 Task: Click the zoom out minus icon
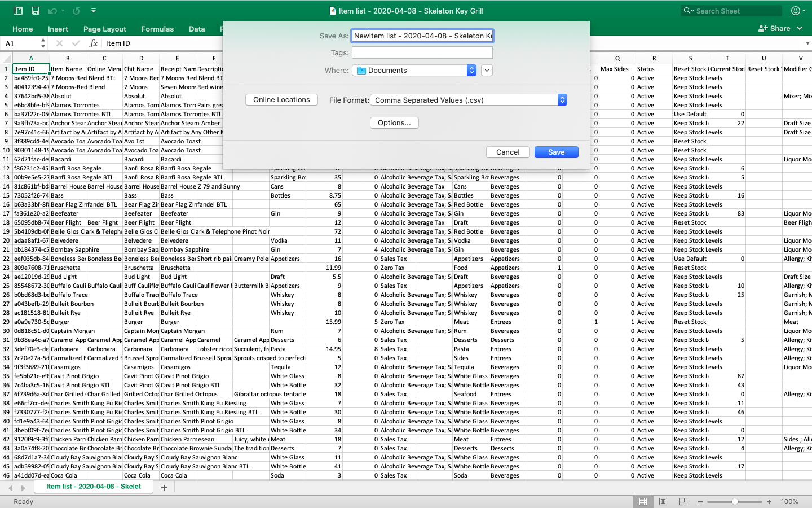700,502
